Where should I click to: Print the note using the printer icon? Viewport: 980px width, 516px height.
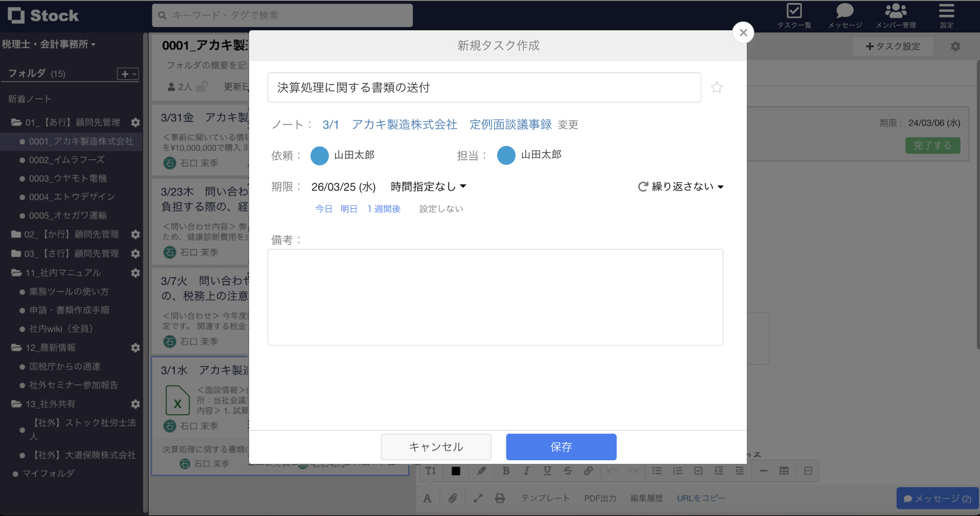point(500,498)
